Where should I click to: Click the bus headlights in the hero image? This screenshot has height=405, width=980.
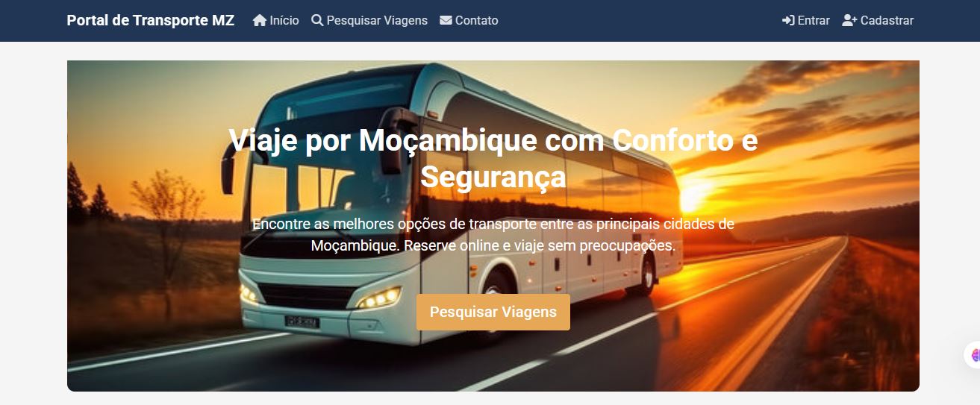coord(379,298)
